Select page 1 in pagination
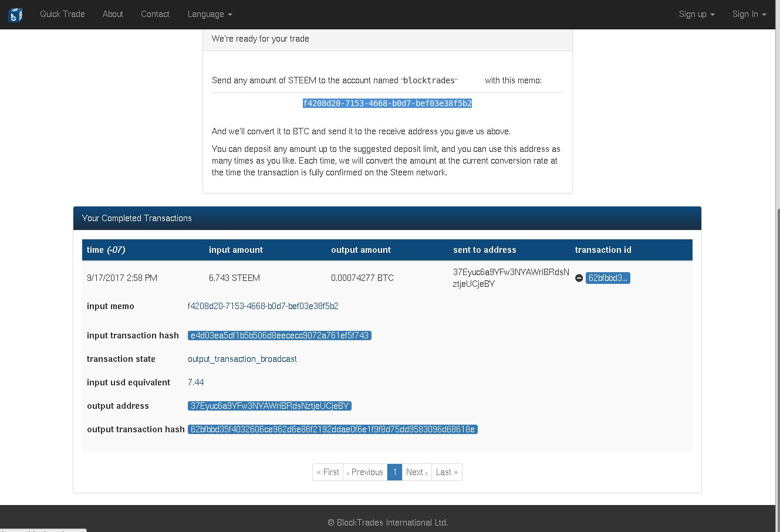 click(395, 472)
